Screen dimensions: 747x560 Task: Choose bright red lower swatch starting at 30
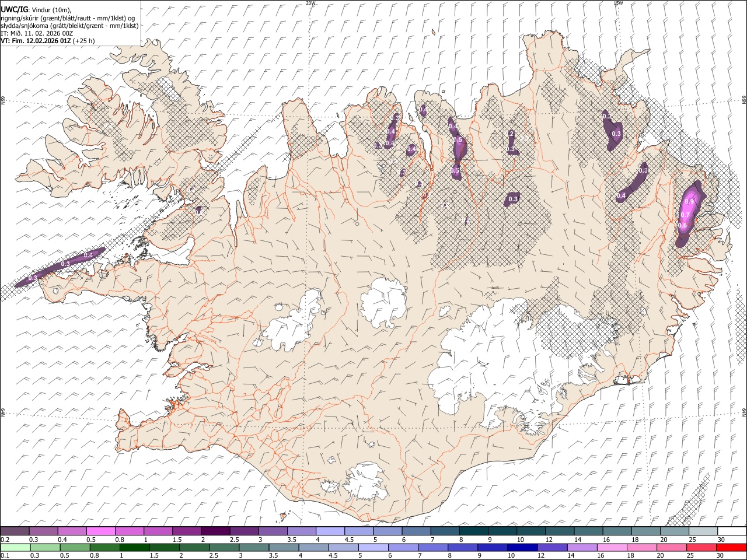(x=731, y=547)
